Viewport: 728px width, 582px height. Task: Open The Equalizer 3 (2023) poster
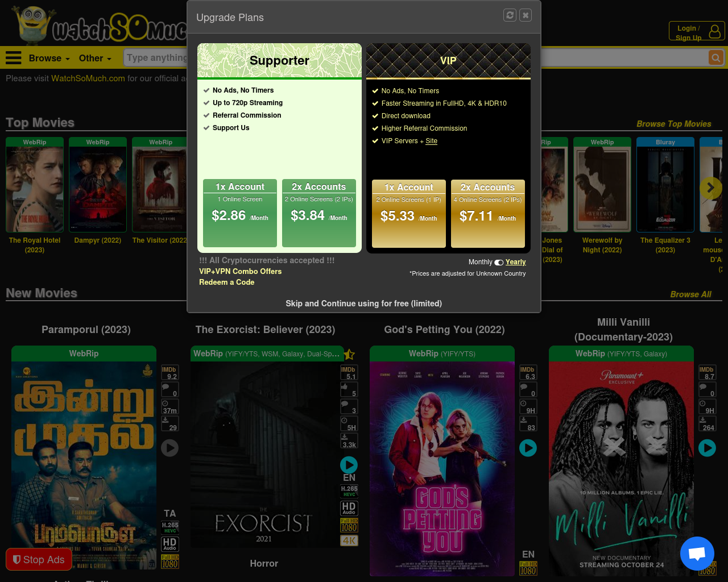coord(665,189)
